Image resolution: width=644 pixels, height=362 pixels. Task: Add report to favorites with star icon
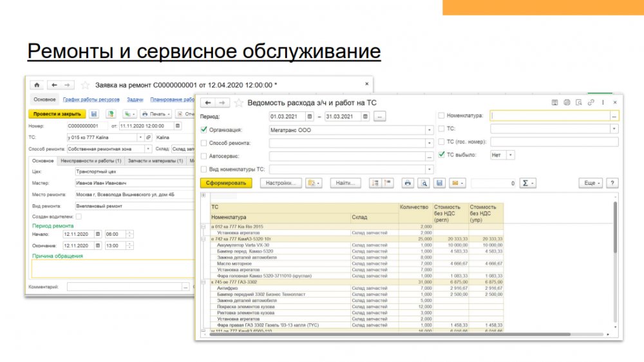point(239,103)
